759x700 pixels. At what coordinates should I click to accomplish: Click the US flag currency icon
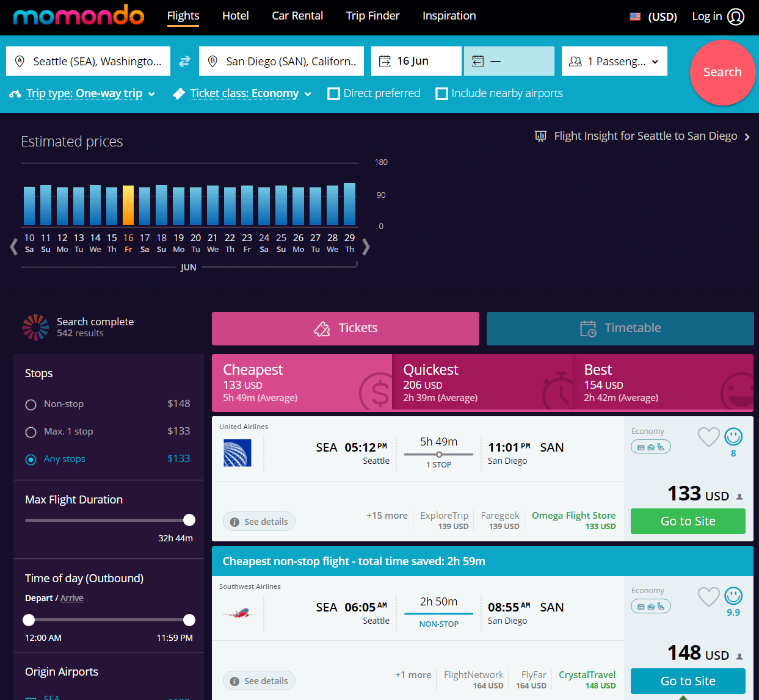click(x=635, y=17)
